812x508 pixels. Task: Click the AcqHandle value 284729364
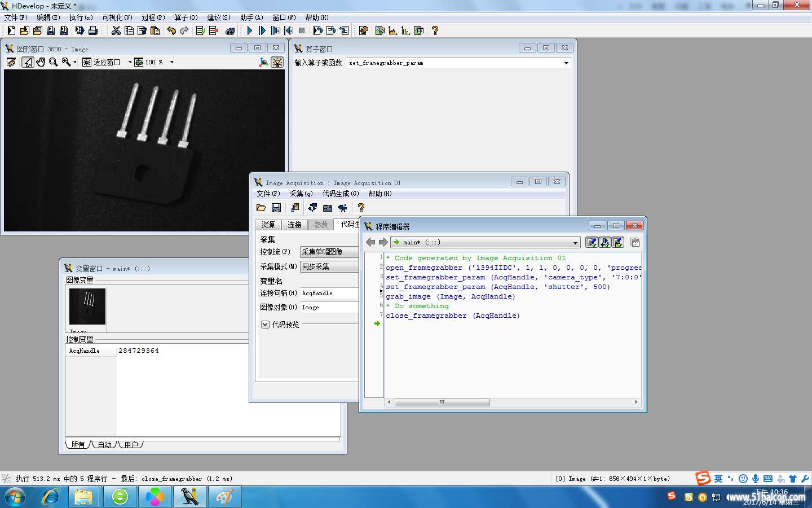[x=139, y=351]
